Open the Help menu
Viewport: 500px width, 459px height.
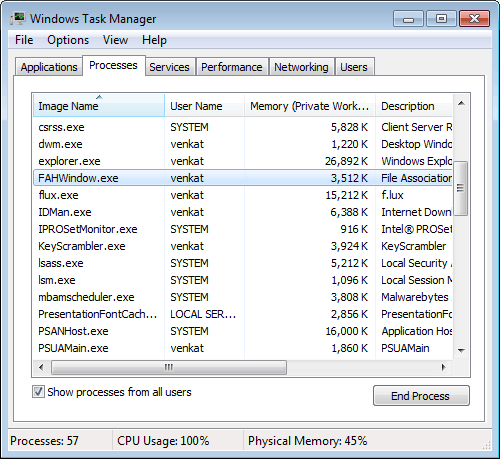pos(154,40)
